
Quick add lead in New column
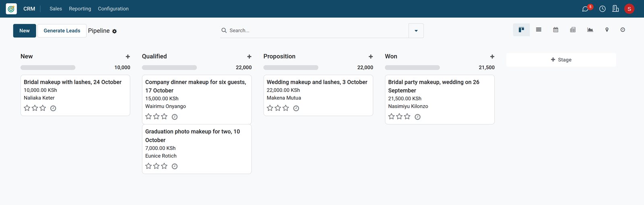tap(128, 57)
